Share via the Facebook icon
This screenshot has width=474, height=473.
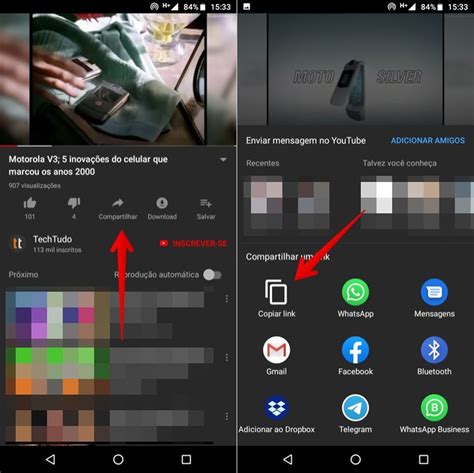[x=355, y=350]
